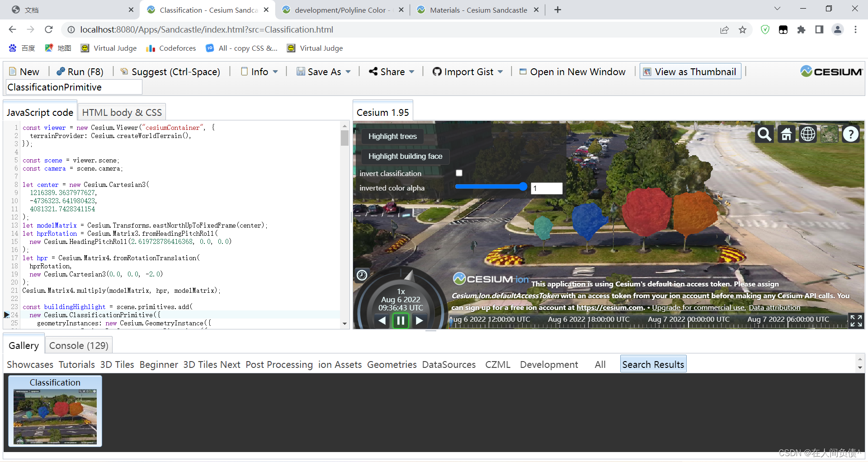Screen dimensions: 868x462
Task: Click the gallery search box
Action: click(x=74, y=87)
